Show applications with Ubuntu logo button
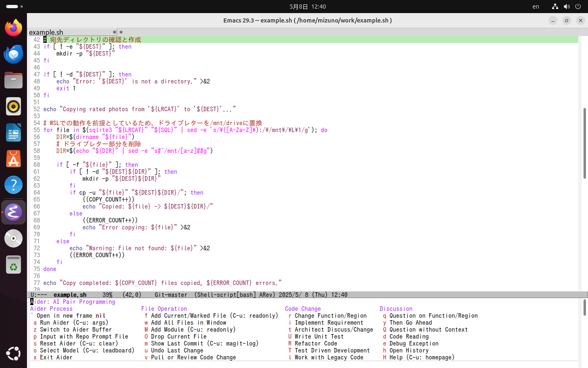 pyautogui.click(x=13, y=353)
